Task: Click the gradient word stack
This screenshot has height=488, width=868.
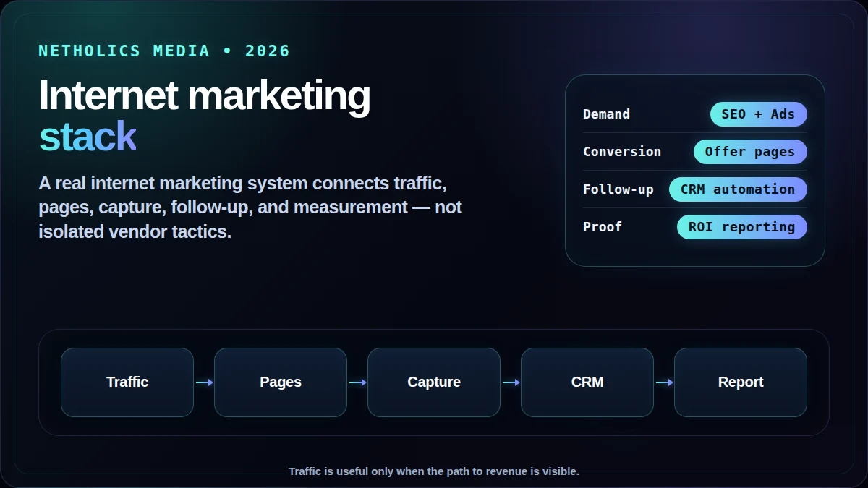Action: [x=88, y=137]
